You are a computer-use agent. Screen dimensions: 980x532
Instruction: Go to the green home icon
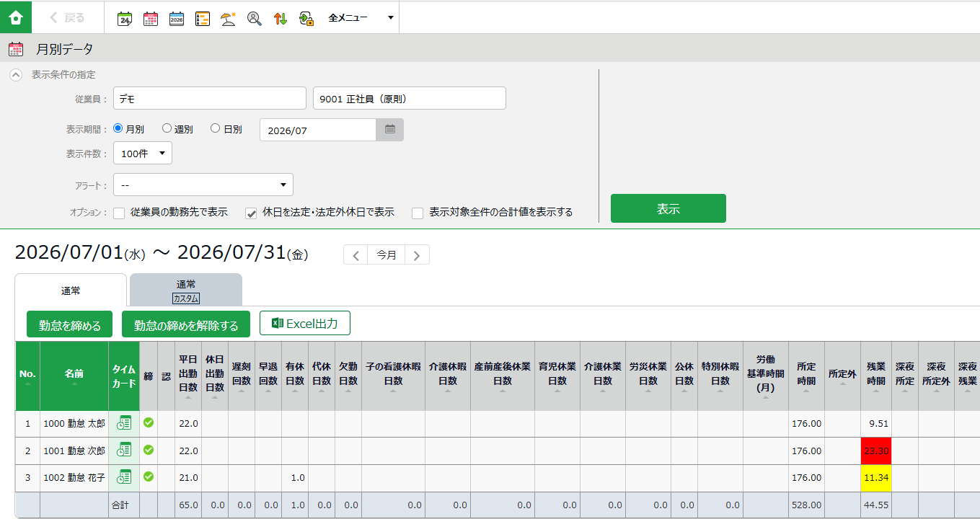pos(16,17)
